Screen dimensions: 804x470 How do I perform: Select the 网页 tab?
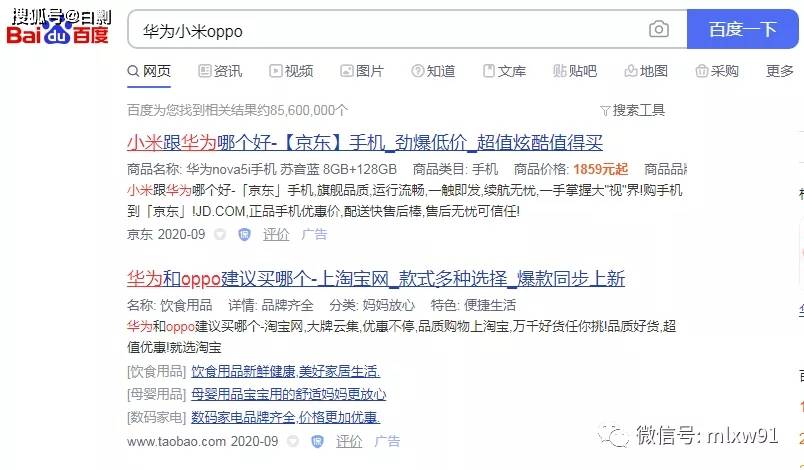click(x=149, y=71)
